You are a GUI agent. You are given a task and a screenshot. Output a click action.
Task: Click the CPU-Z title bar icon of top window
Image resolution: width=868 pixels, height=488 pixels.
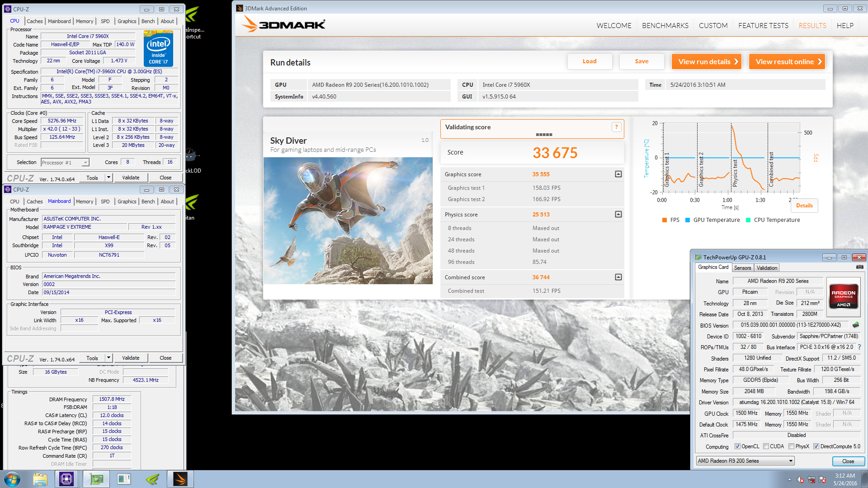tap(8, 9)
